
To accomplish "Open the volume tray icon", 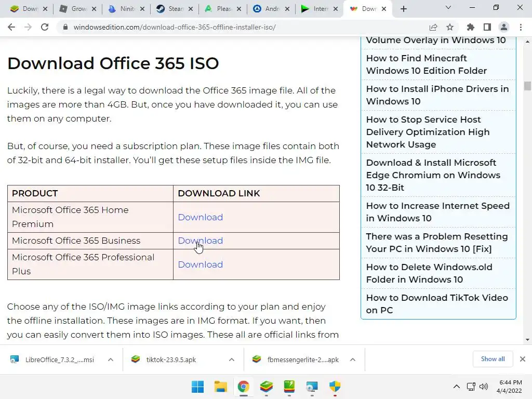I will coord(484,387).
